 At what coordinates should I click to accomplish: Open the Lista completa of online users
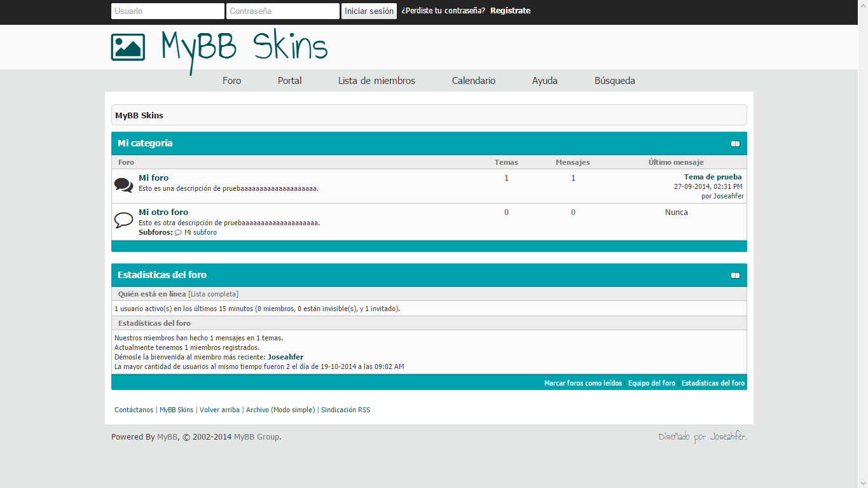[x=214, y=294]
